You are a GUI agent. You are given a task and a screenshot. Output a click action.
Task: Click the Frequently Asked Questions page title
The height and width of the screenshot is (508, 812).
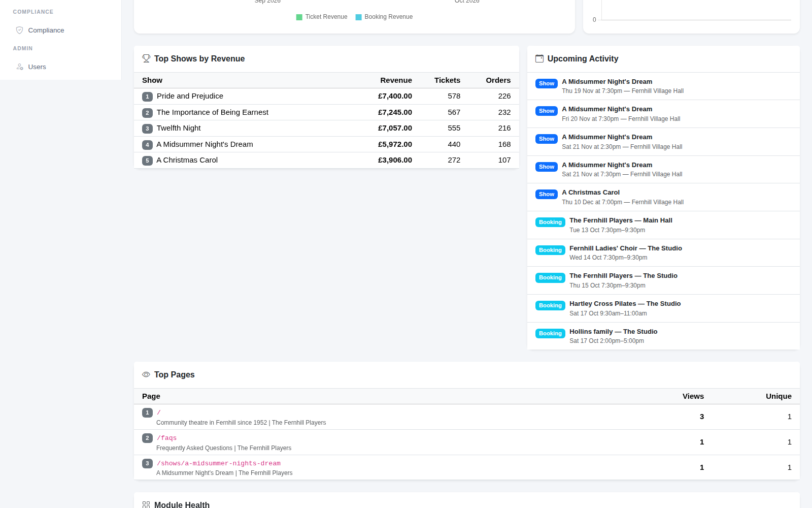click(x=224, y=448)
